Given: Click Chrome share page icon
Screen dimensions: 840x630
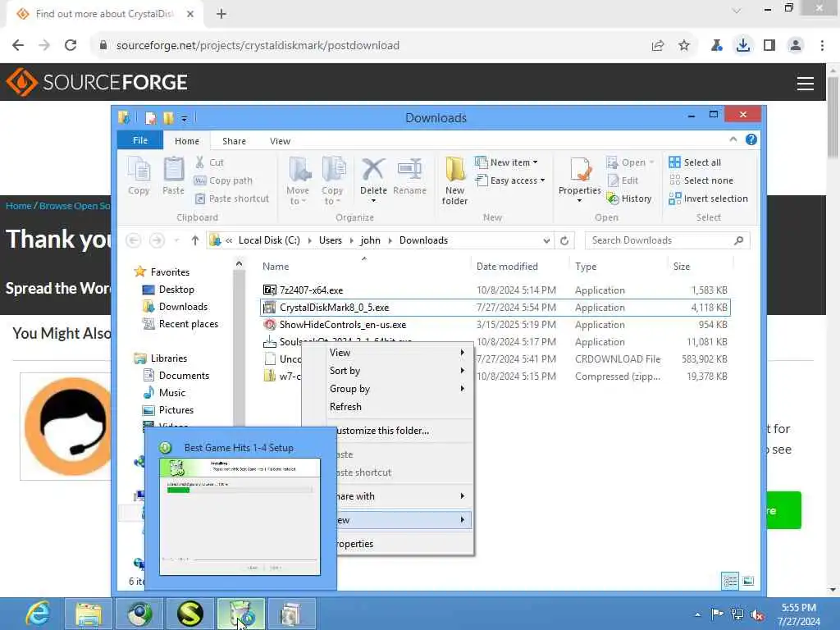Looking at the screenshot, I should pos(658,46).
